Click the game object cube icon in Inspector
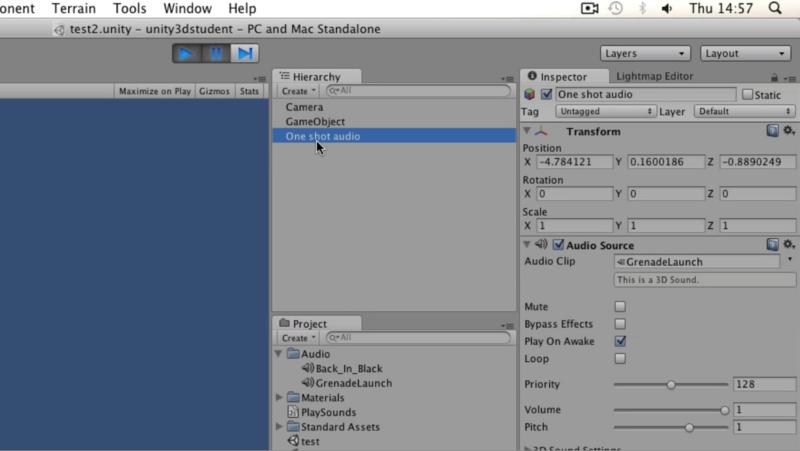 click(x=530, y=94)
